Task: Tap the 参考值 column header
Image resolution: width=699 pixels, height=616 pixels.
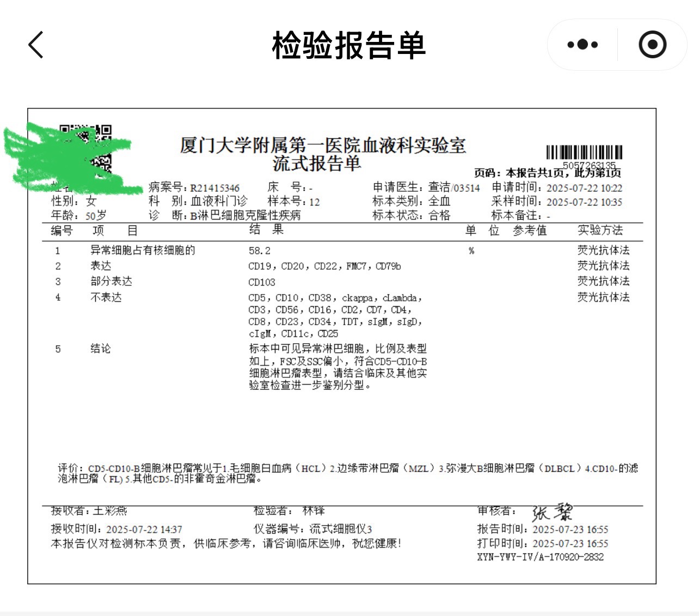Action: pyautogui.click(x=530, y=230)
